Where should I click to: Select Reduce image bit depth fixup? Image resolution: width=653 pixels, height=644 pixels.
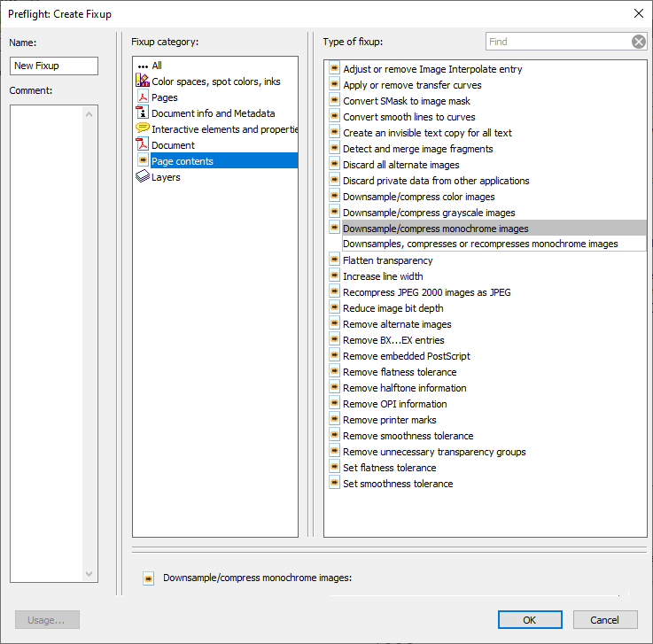click(393, 308)
